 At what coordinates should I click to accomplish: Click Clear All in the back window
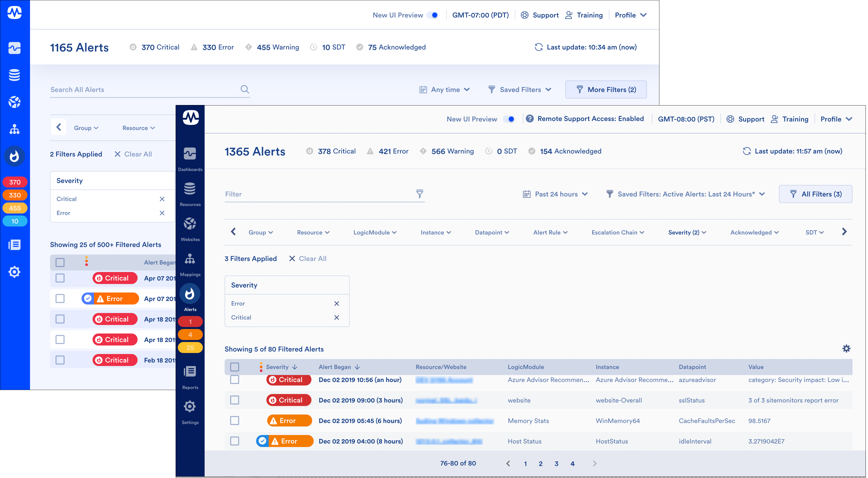(x=133, y=154)
